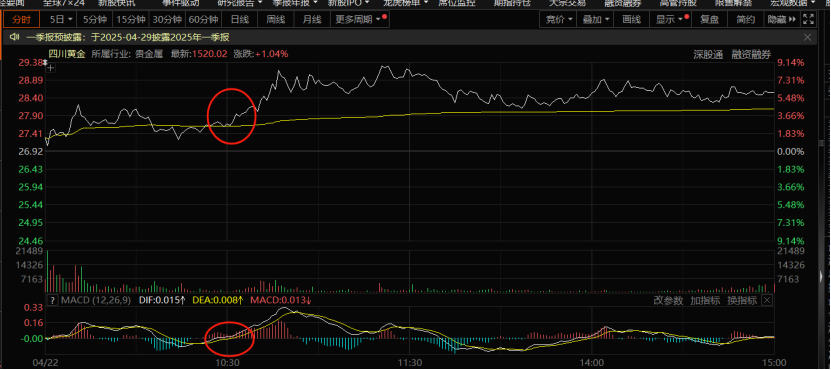Open the 龙虎榜单 top menu
This screenshot has height=370, width=831.
click(x=405, y=3)
